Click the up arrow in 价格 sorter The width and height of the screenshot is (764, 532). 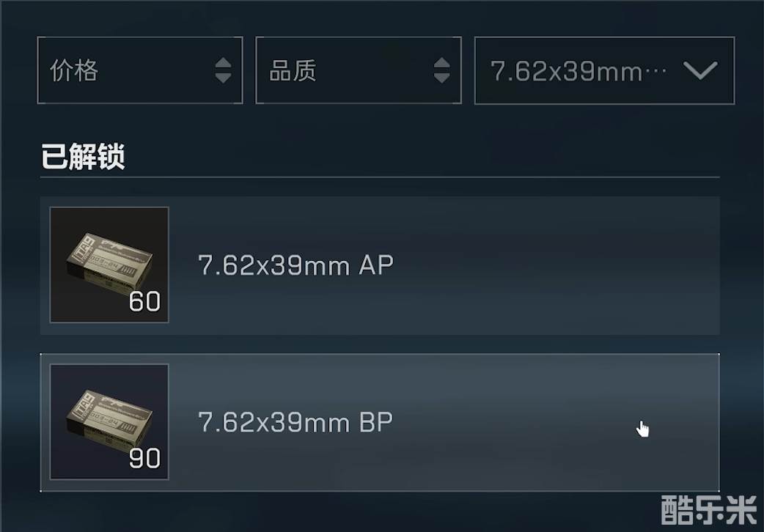(x=223, y=63)
